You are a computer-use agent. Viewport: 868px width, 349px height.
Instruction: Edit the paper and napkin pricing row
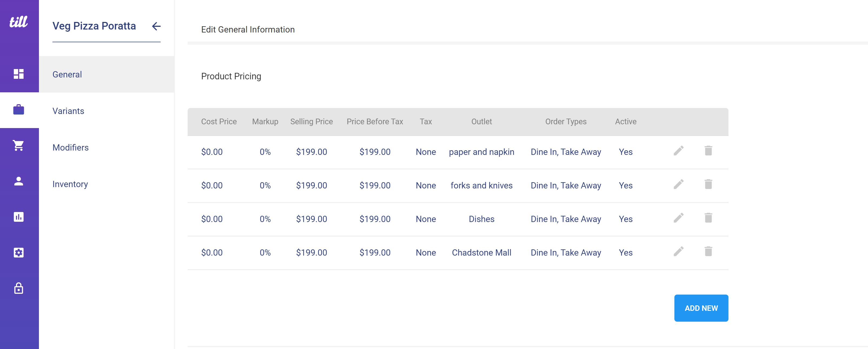(x=679, y=151)
